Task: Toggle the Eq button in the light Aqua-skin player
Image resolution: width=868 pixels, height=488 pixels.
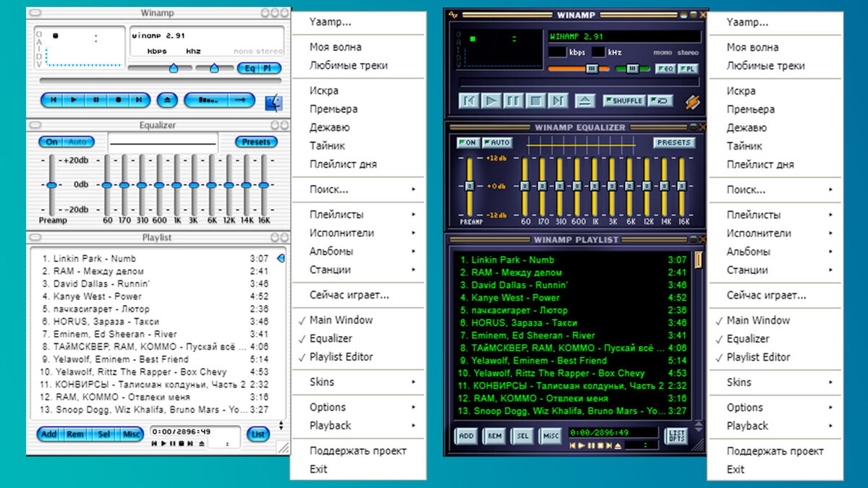Action: coord(248,68)
